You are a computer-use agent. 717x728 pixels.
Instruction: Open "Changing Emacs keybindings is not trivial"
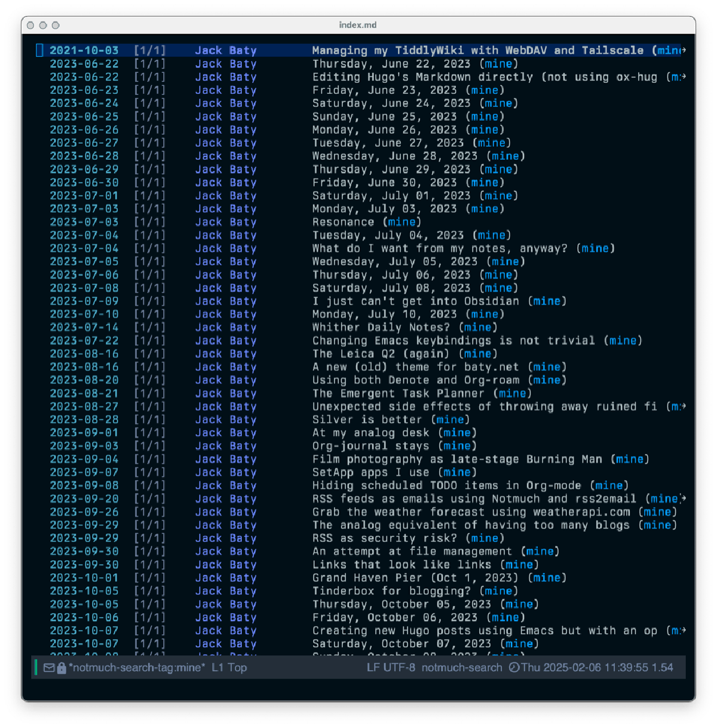(x=454, y=340)
